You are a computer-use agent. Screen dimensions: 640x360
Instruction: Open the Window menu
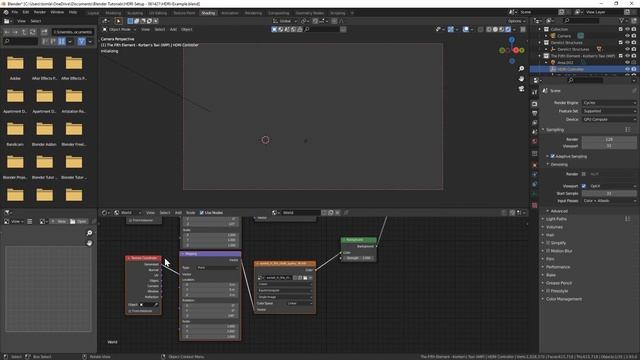pos(57,12)
